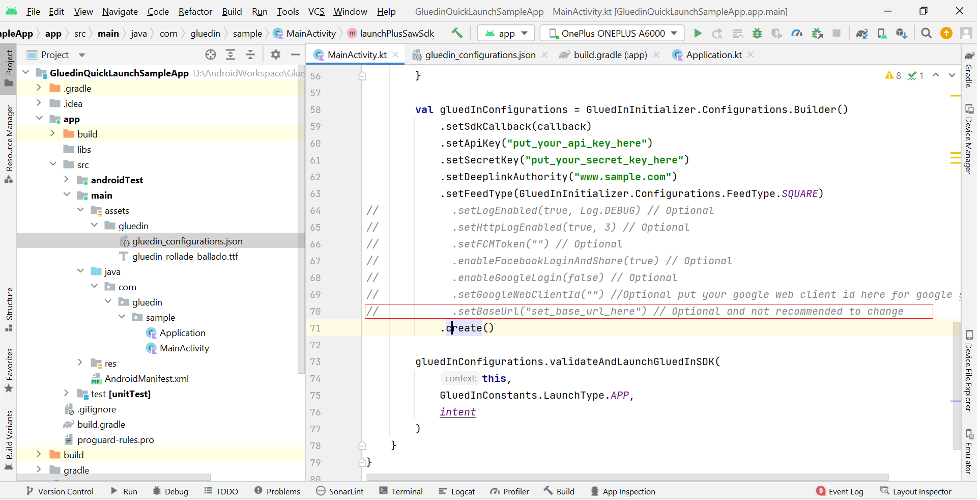Open the Layout Inspector

click(x=915, y=491)
